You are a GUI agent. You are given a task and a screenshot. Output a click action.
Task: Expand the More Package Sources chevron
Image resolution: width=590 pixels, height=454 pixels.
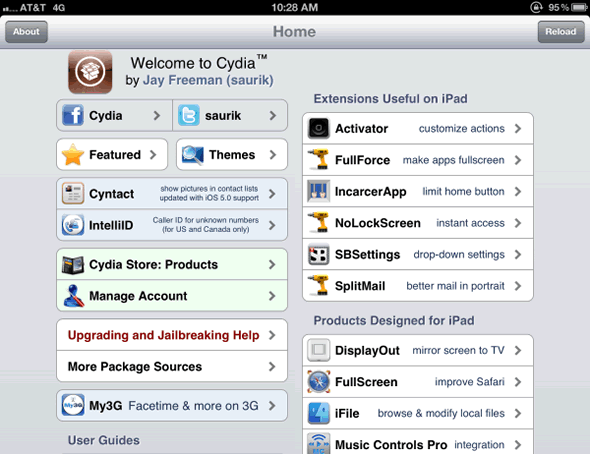tap(272, 366)
